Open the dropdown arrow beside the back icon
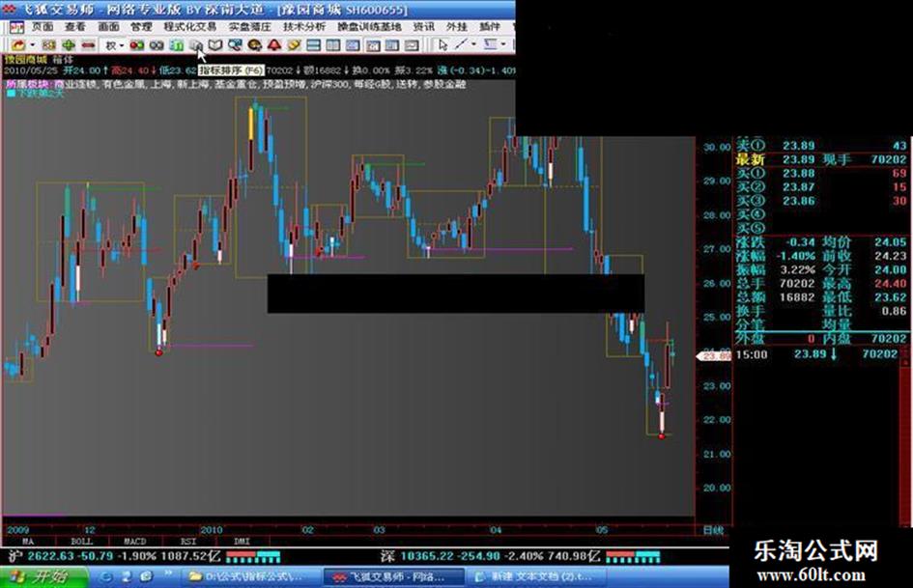This screenshot has width=913, height=588. point(32,45)
